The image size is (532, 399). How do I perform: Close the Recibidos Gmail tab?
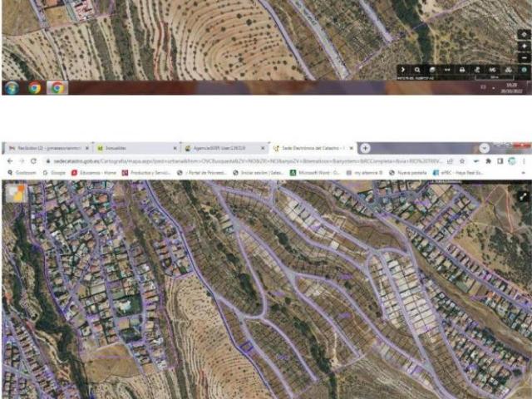87,148
